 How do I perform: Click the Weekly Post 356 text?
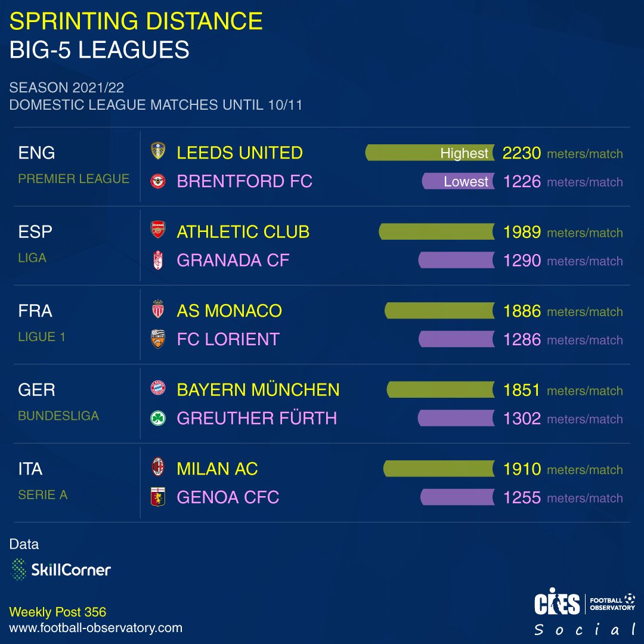pos(58,612)
